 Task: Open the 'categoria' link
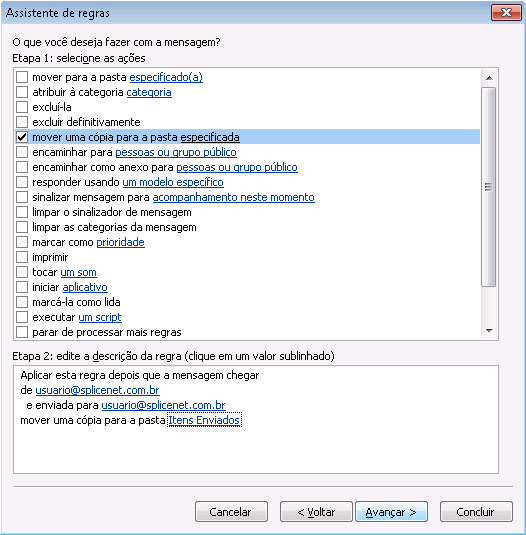[x=149, y=92]
